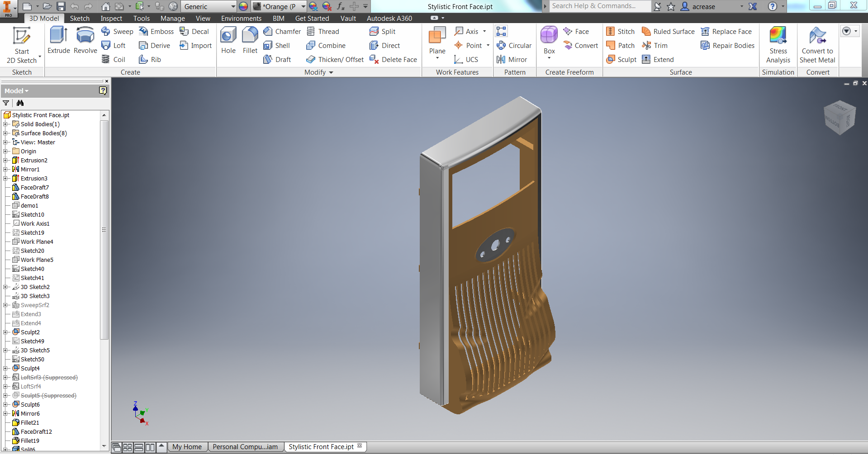The width and height of the screenshot is (868, 455).
Task: Open the Hole tool
Action: (x=228, y=40)
